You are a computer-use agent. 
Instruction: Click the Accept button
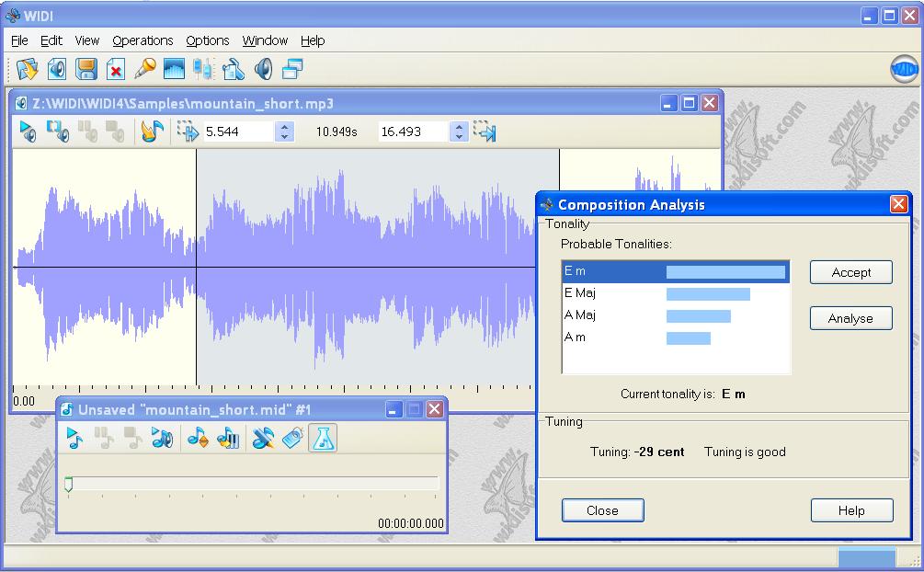click(x=851, y=272)
